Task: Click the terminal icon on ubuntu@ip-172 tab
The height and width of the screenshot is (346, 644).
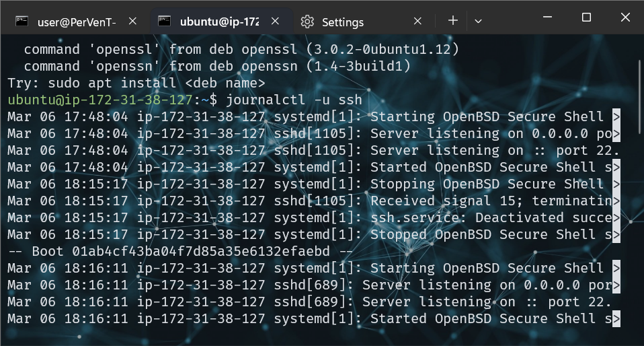Action: 164,22
